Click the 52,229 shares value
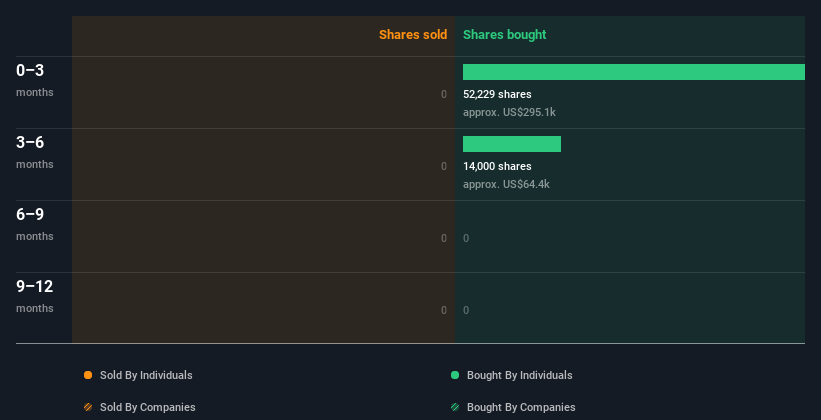The height and width of the screenshot is (420, 821). coord(497,94)
